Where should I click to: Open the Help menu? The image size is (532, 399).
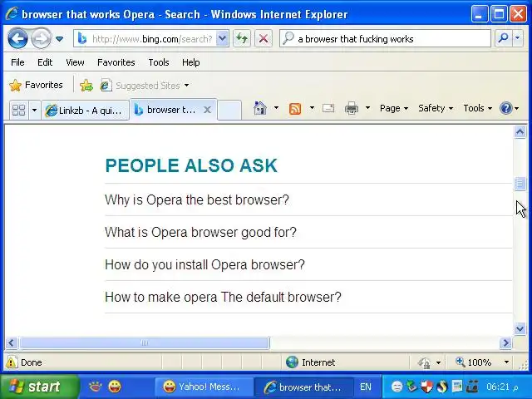[x=190, y=62]
